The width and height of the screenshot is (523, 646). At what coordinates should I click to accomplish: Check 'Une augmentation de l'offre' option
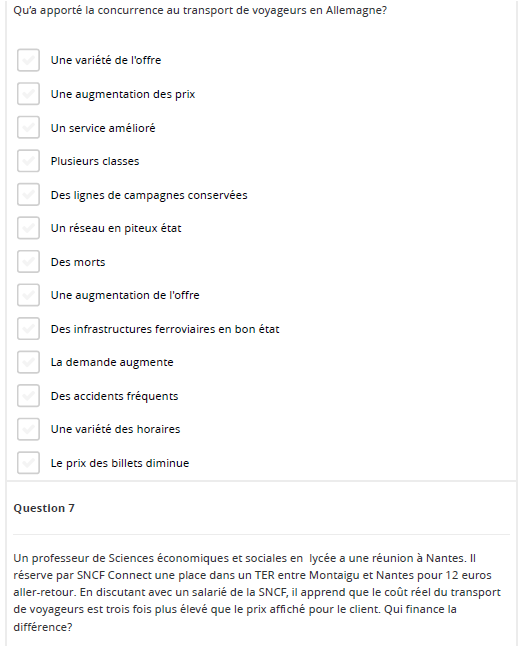pyautogui.click(x=28, y=295)
